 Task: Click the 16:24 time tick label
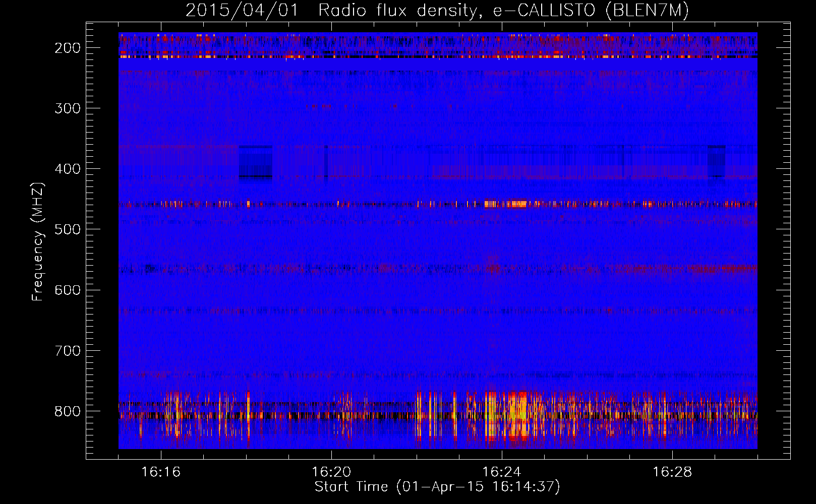coord(502,472)
